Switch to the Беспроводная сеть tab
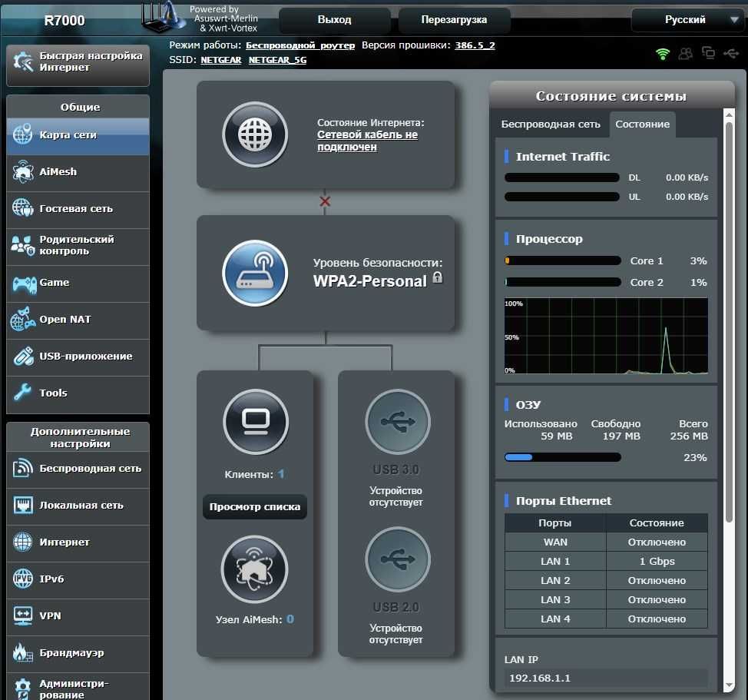This screenshot has height=700, width=748. tap(551, 124)
